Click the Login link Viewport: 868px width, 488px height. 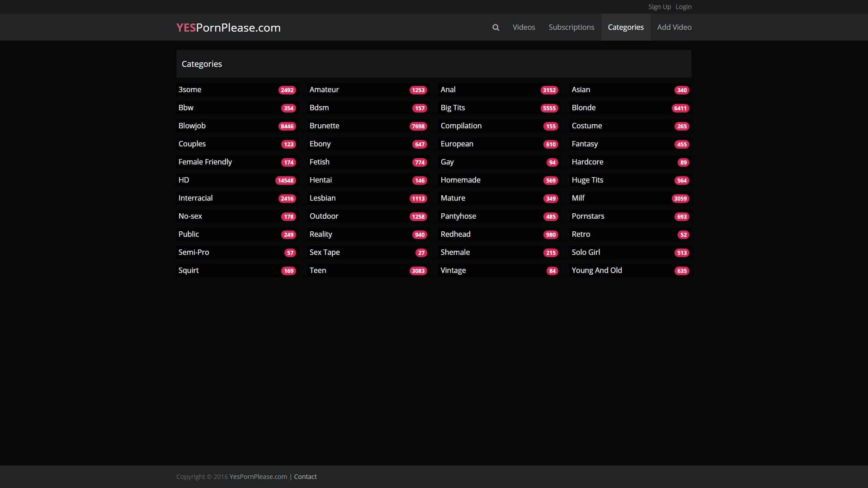[x=683, y=7]
